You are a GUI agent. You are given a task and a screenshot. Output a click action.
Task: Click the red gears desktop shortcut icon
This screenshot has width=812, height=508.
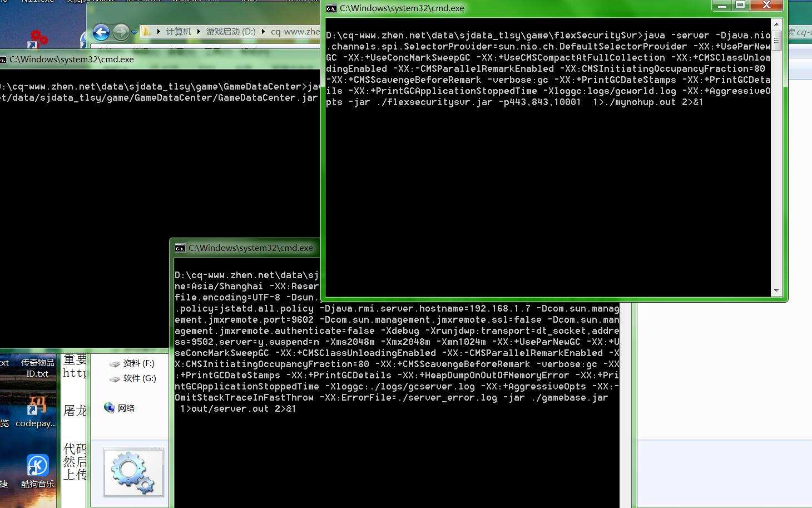pos(38,38)
